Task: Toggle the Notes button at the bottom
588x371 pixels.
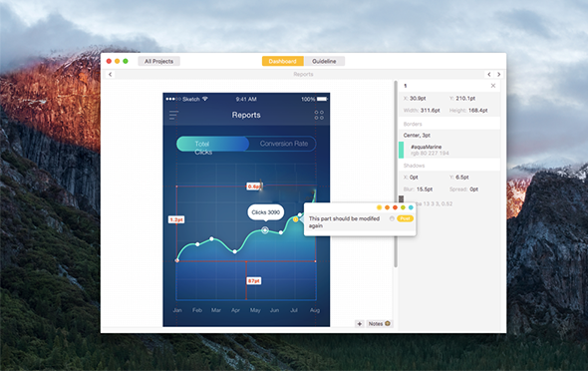Action: tap(379, 324)
